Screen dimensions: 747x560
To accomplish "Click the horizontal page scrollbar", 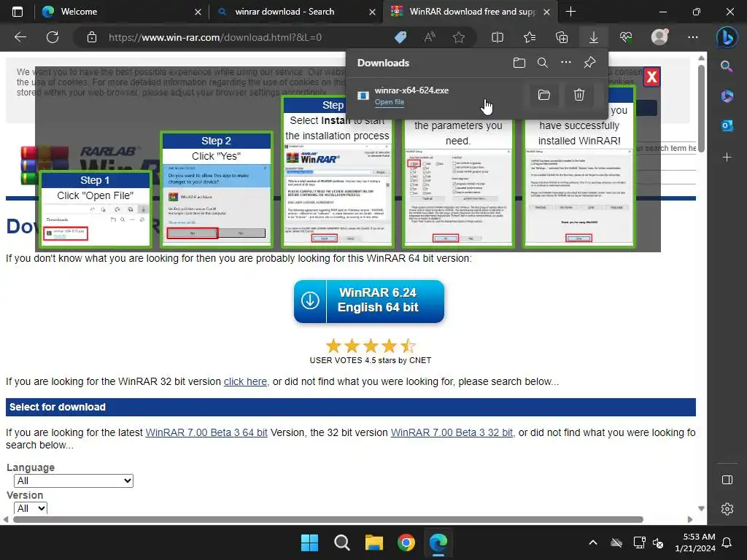I will tap(328, 519).
